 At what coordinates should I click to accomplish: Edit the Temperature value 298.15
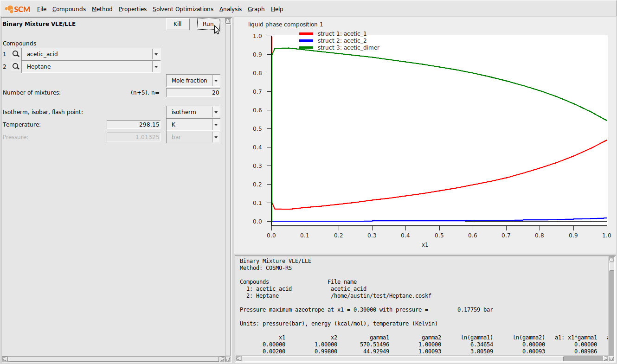(134, 125)
